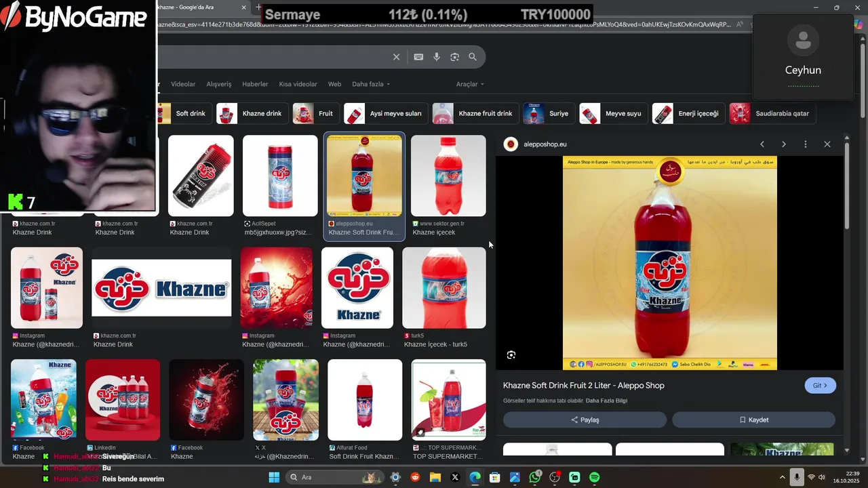Image resolution: width=868 pixels, height=488 pixels.
Task: Switch to the Web tab
Action: (334, 84)
